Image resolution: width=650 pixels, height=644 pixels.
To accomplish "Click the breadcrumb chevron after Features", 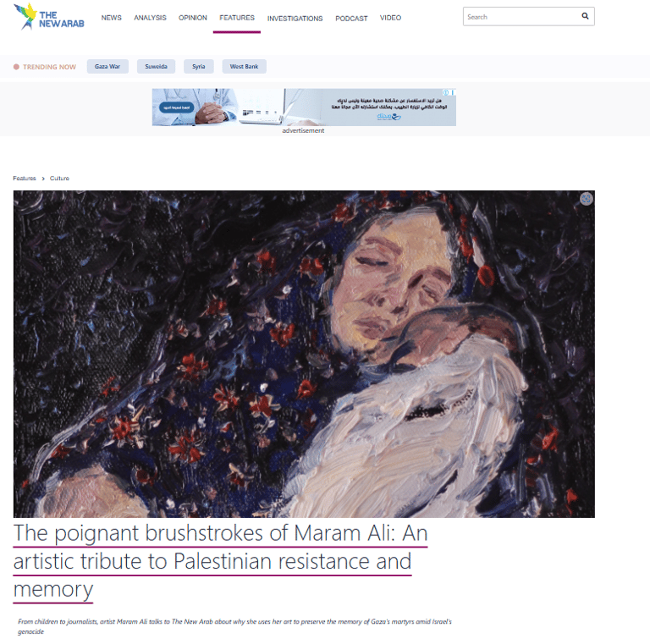I will tap(43, 179).
